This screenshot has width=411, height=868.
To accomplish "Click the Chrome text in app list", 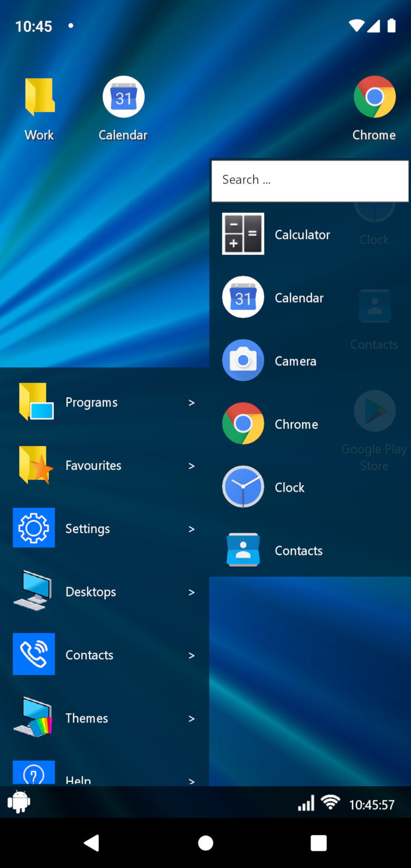I will point(296,424).
